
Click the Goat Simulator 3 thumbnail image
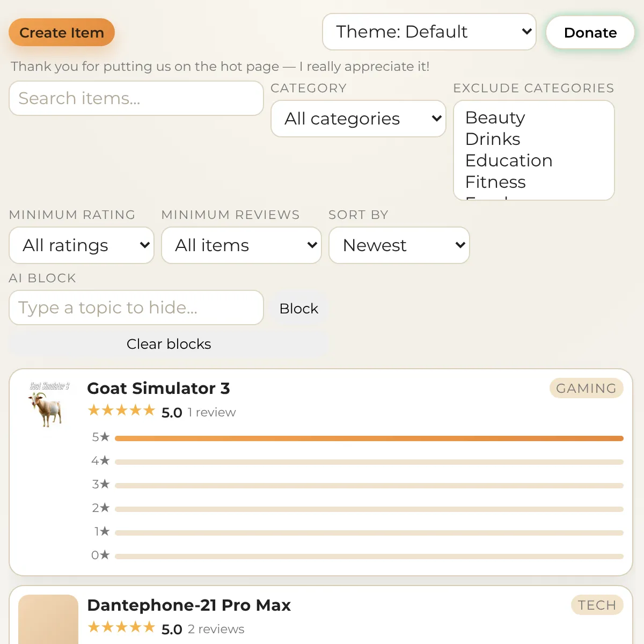tap(48, 405)
